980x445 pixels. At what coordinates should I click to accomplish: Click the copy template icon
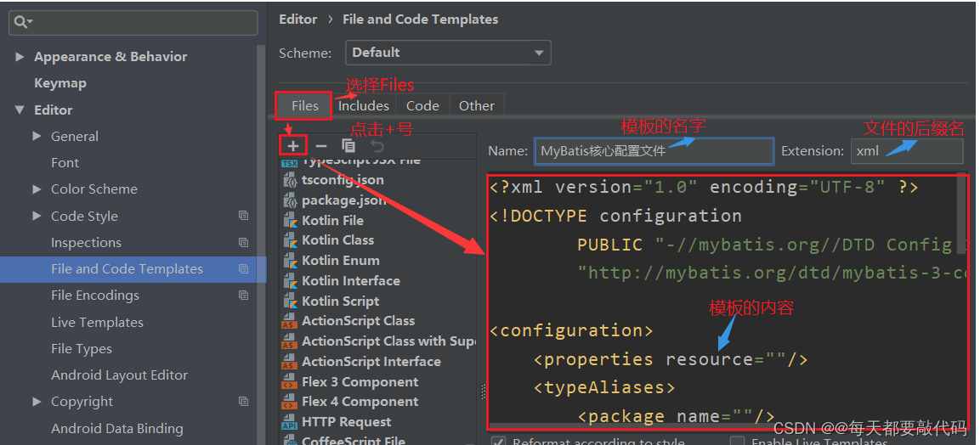348,146
